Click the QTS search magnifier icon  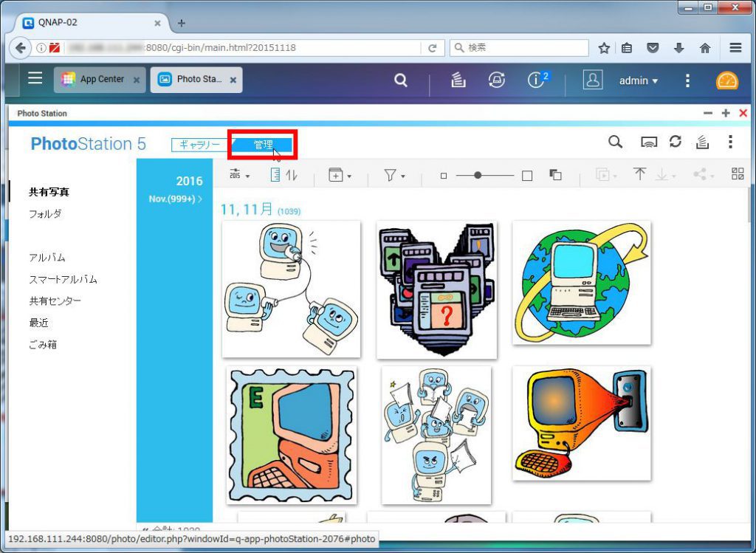coord(401,80)
